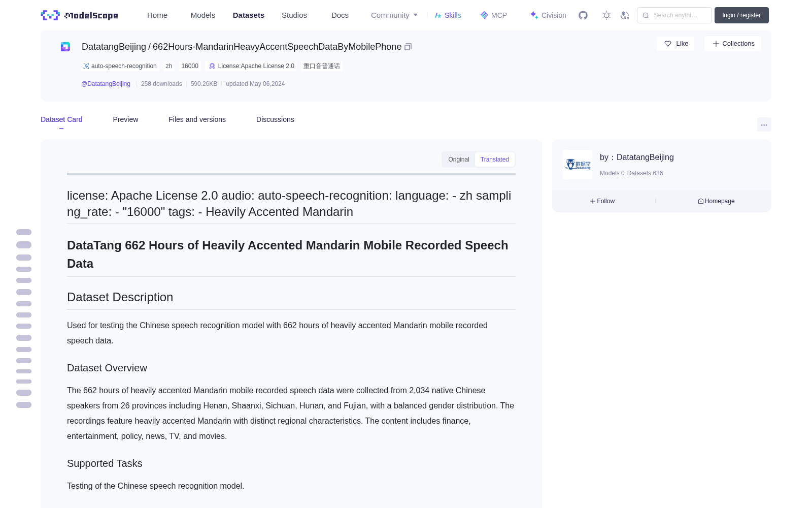Select the Dataset Card tab
The image size is (812, 508).
click(61, 119)
